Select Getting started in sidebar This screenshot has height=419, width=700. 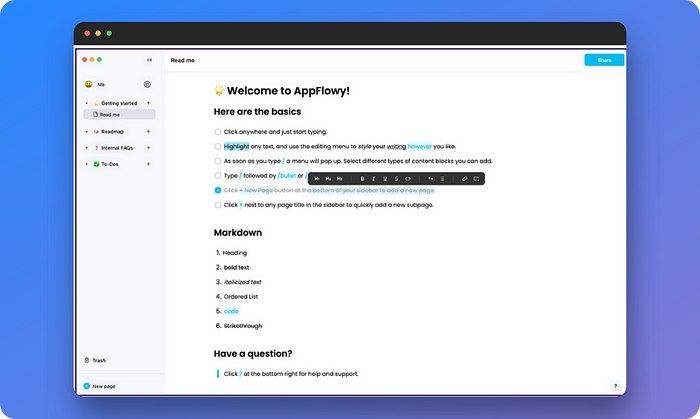click(x=119, y=103)
